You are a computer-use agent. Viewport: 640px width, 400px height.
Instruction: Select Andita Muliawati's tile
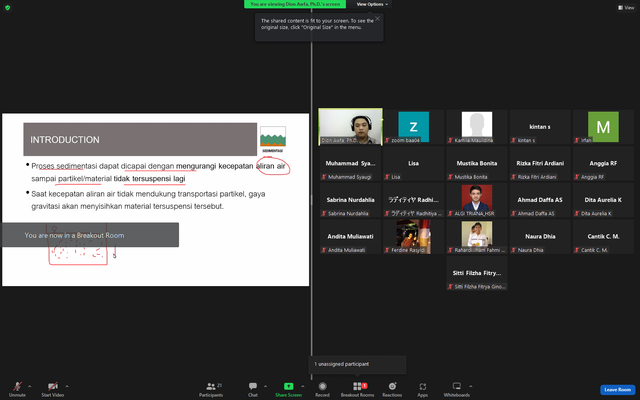(x=351, y=236)
